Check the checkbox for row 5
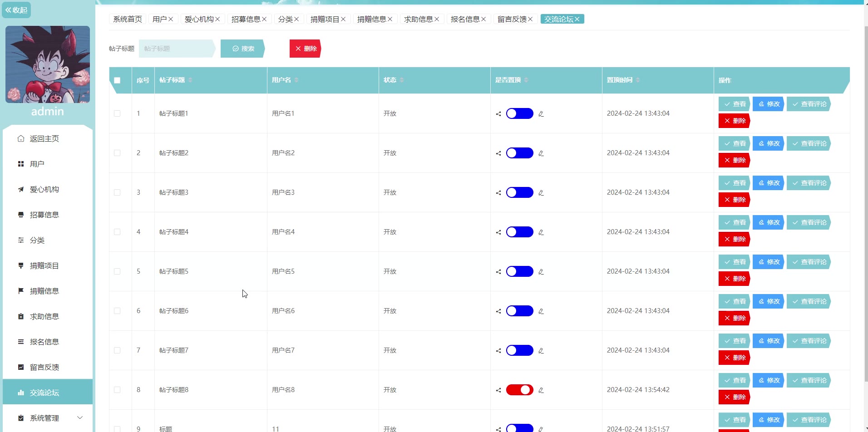868x432 pixels. coord(117,271)
